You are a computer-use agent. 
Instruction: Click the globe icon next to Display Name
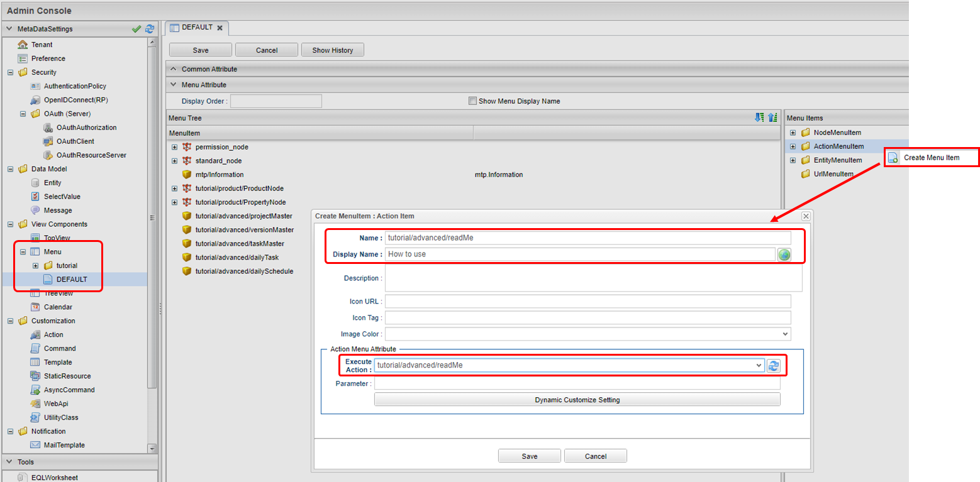tap(784, 255)
